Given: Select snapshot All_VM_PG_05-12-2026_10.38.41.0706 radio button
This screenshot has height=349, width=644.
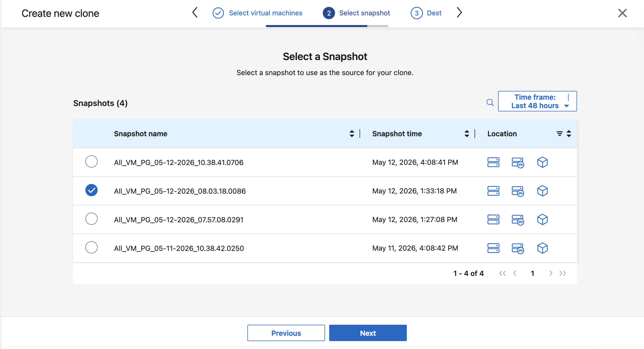Looking at the screenshot, I should (x=91, y=161).
